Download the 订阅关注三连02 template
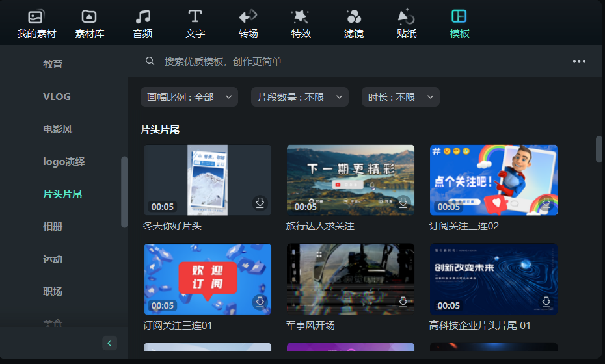This screenshot has height=364, width=605. (546, 203)
